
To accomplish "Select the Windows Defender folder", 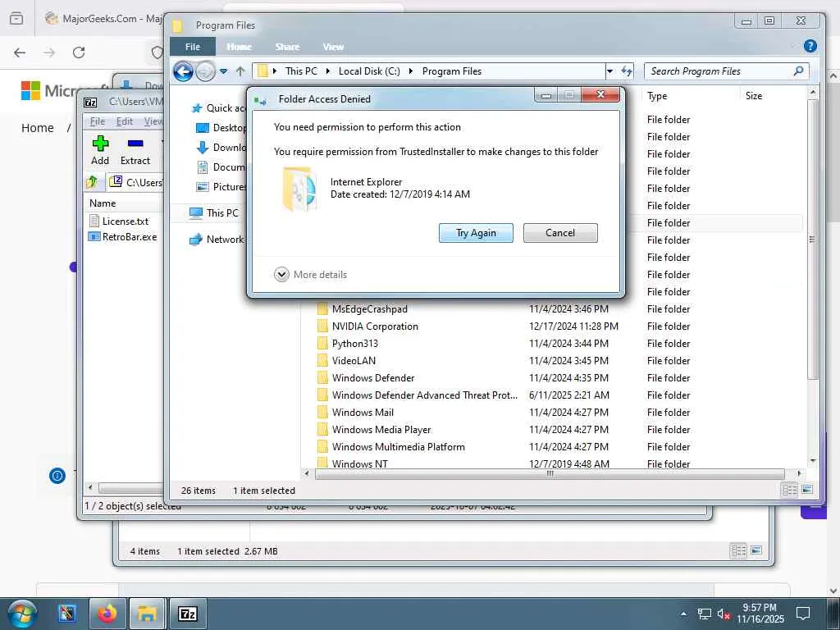I will pos(373,377).
